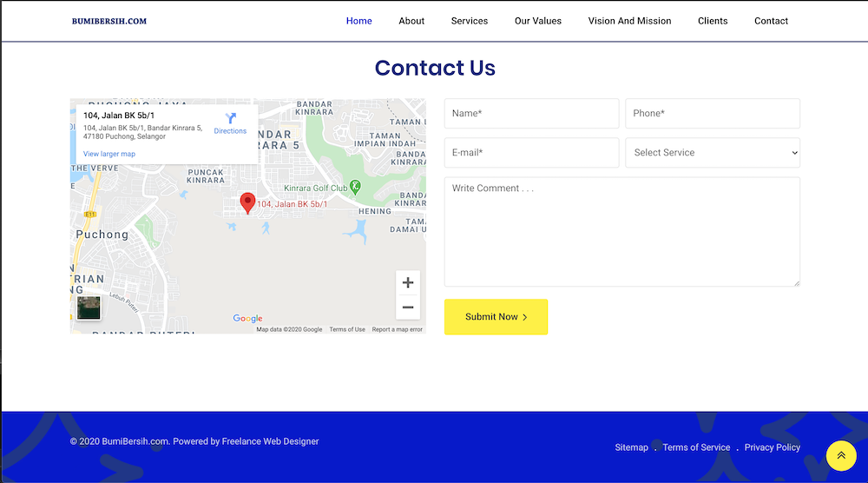Open Privacy Policy footer link
The height and width of the screenshot is (483, 868).
pos(773,447)
